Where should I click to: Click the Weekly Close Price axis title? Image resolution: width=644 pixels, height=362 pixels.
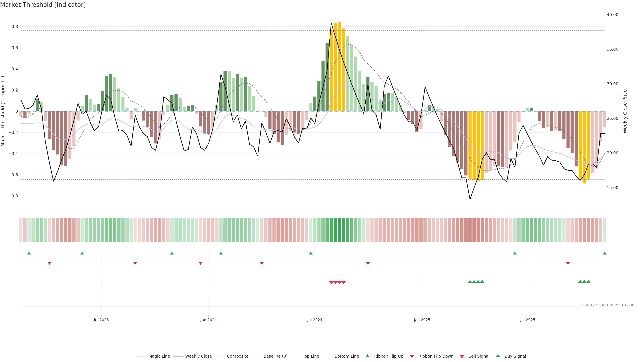tap(625, 111)
